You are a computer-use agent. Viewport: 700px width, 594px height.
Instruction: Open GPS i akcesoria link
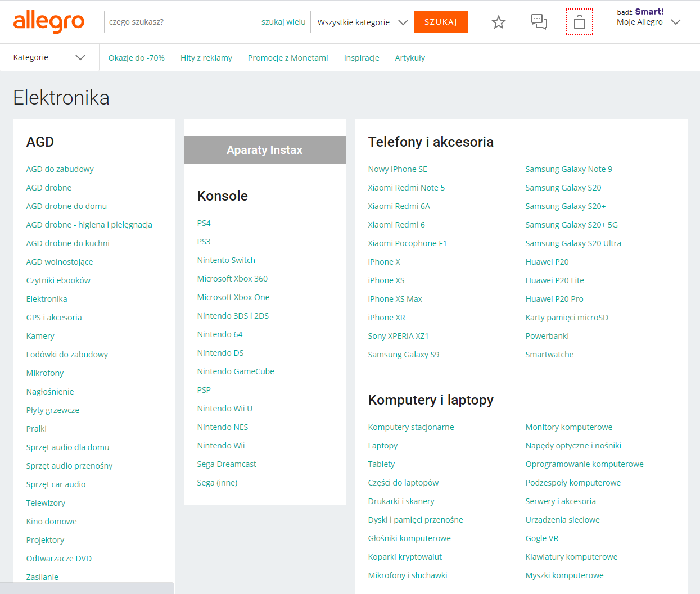54,318
